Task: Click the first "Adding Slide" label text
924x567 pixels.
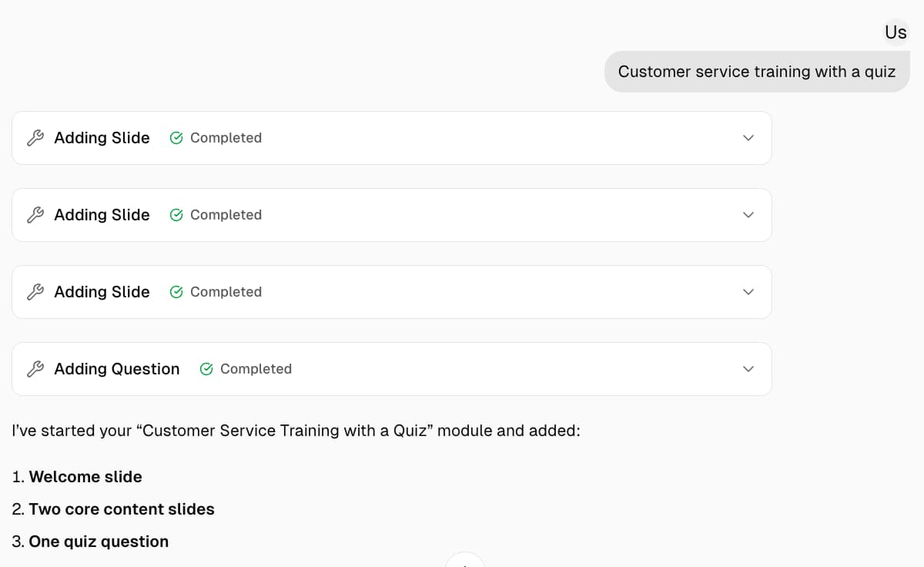Action: [102, 138]
